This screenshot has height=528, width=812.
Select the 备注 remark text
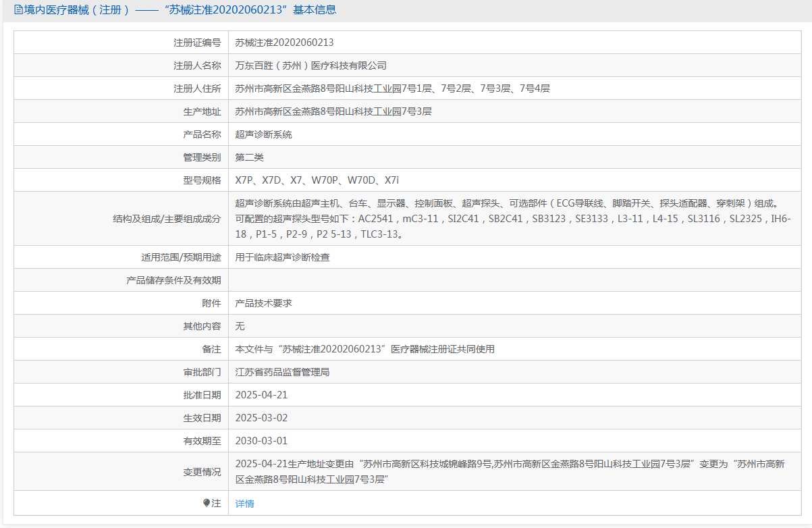coord(364,349)
